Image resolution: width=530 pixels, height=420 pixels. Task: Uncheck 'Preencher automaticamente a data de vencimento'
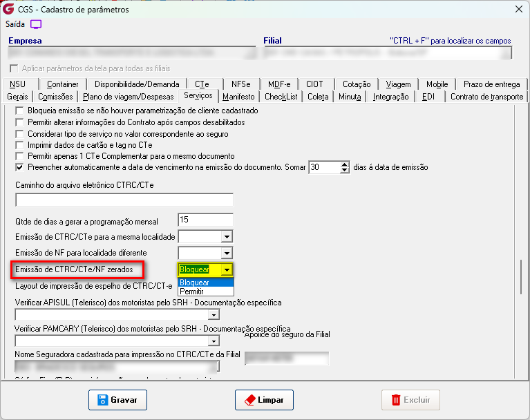[x=19, y=167]
